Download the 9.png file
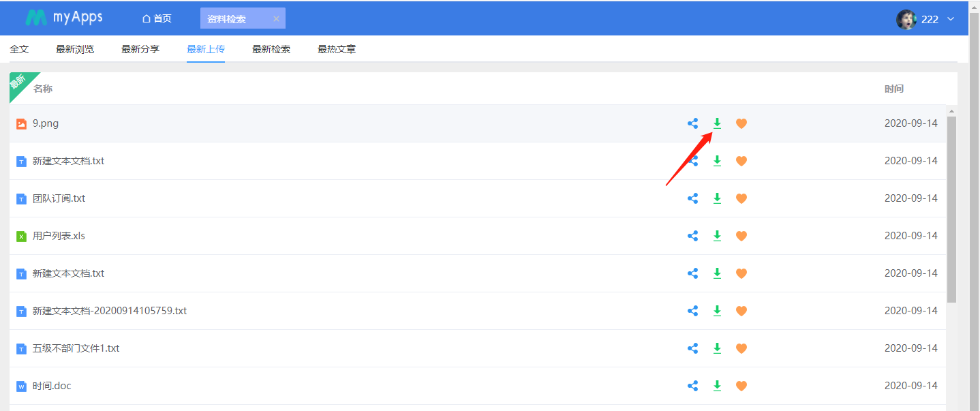 pos(717,123)
